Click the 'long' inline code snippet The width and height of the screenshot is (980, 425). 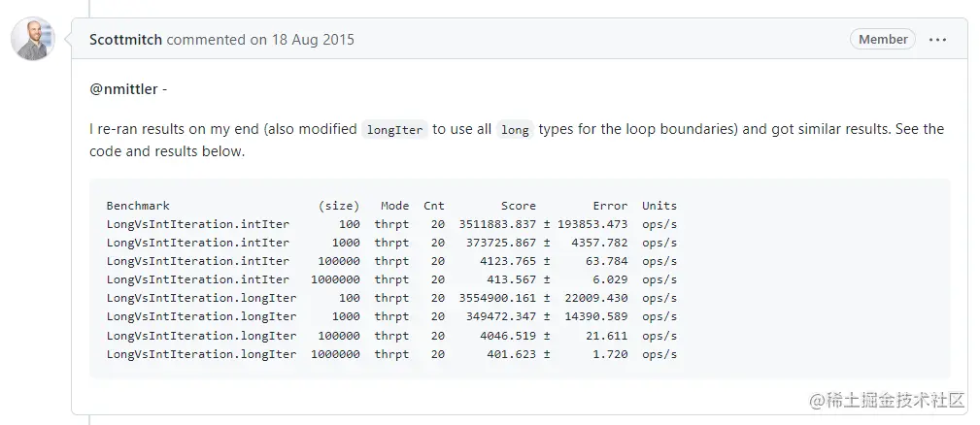pos(515,130)
